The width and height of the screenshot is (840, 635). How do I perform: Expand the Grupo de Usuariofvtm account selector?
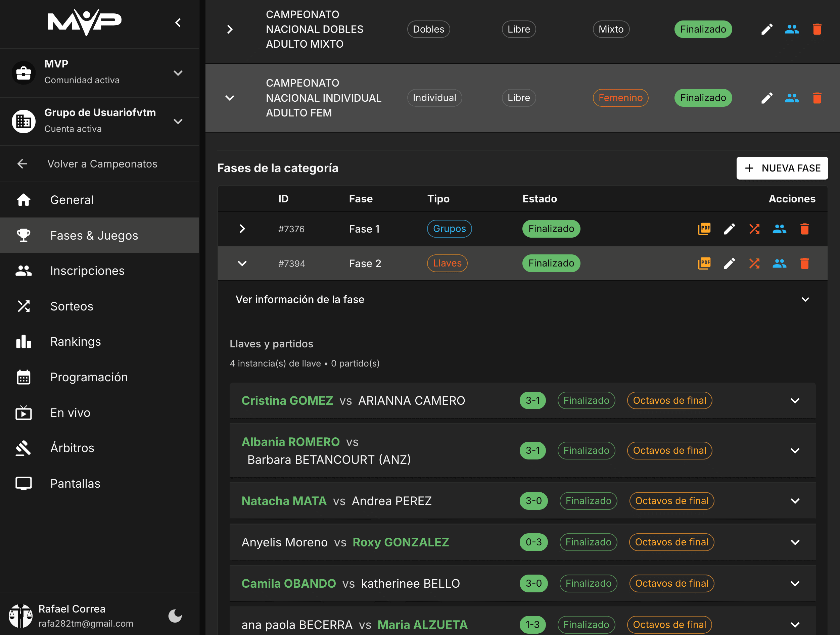(x=178, y=121)
